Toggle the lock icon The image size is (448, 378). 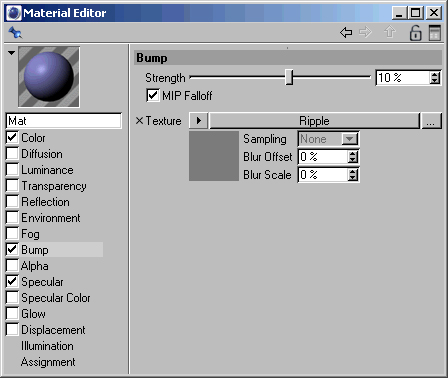pos(415,33)
